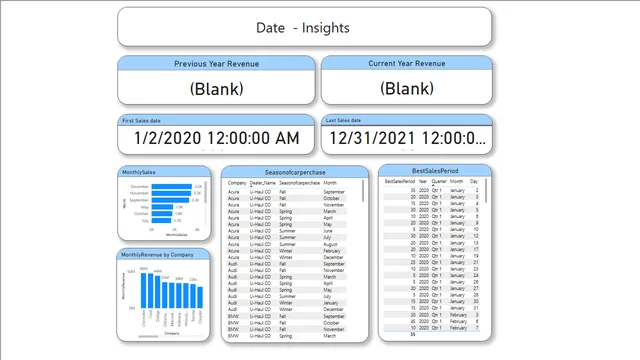Select the February day 6 row
Viewport: 640px width, 360px height.
click(431, 321)
